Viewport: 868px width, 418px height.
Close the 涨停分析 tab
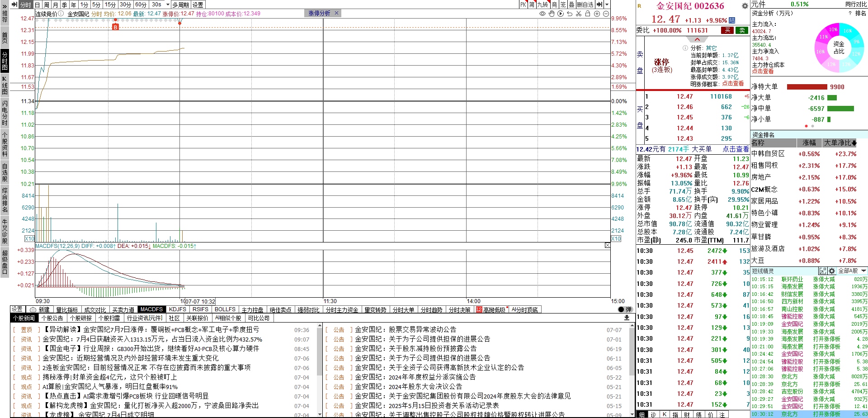[336, 13]
